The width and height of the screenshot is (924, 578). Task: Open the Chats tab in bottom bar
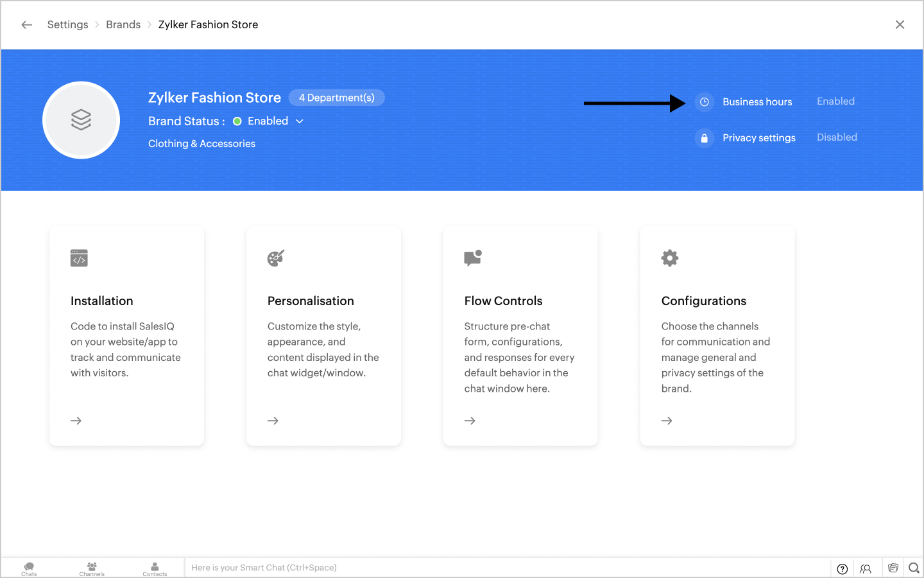point(29,568)
